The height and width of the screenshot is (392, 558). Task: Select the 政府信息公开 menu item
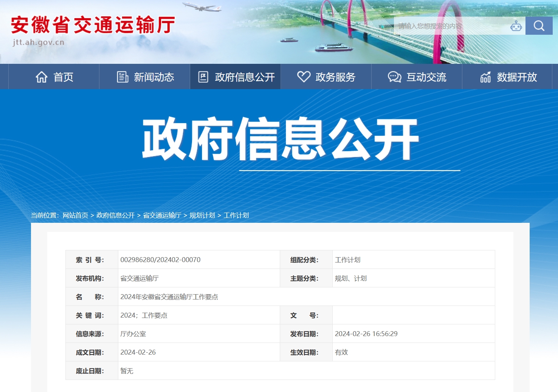(x=235, y=77)
